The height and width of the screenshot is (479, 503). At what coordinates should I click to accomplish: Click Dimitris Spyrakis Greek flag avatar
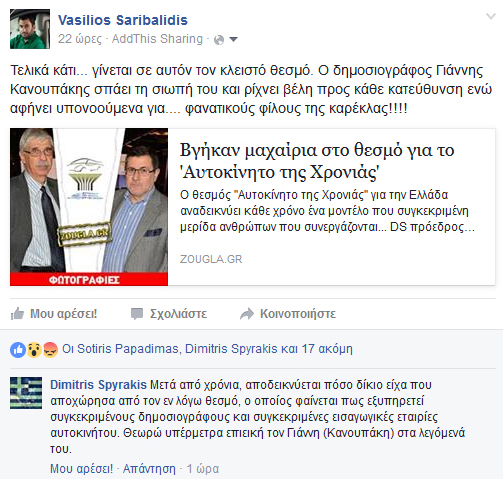[26, 393]
